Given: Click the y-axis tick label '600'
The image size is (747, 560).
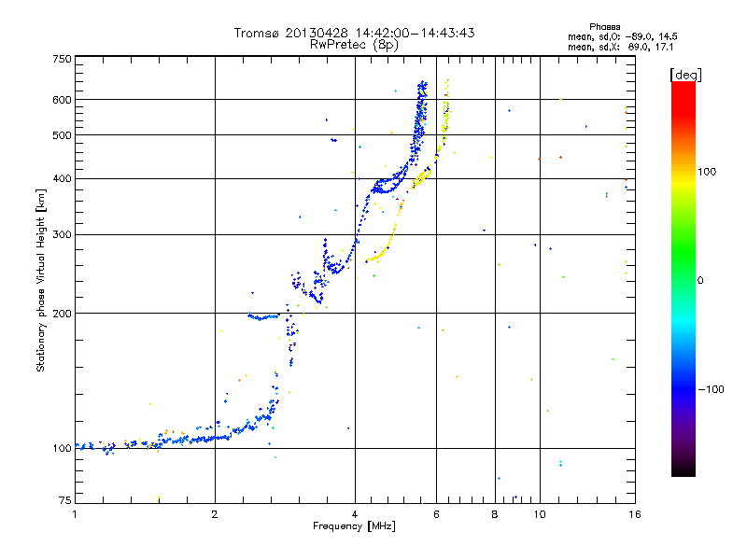Looking at the screenshot, I should [62, 100].
